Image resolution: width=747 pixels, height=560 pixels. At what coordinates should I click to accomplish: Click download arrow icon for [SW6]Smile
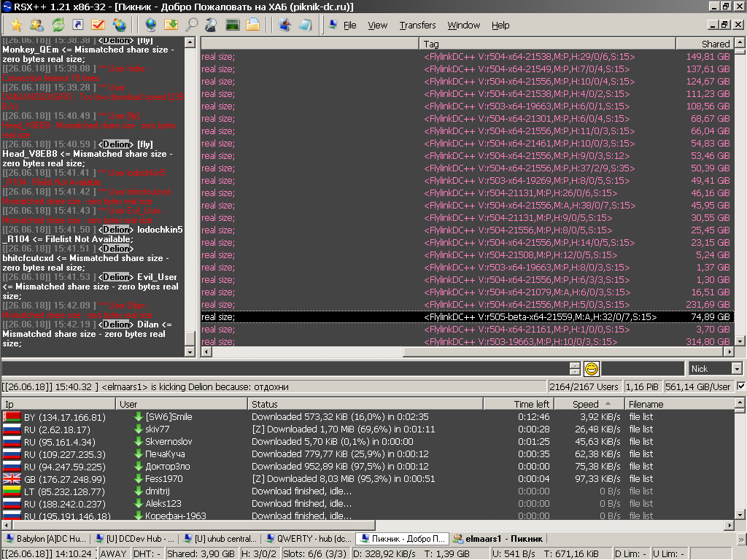point(138,416)
